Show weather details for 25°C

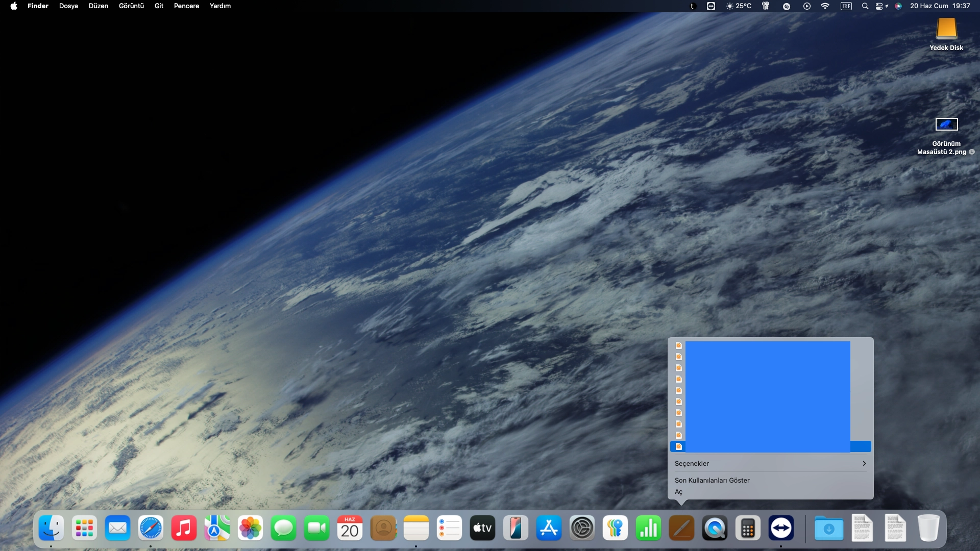click(x=739, y=6)
